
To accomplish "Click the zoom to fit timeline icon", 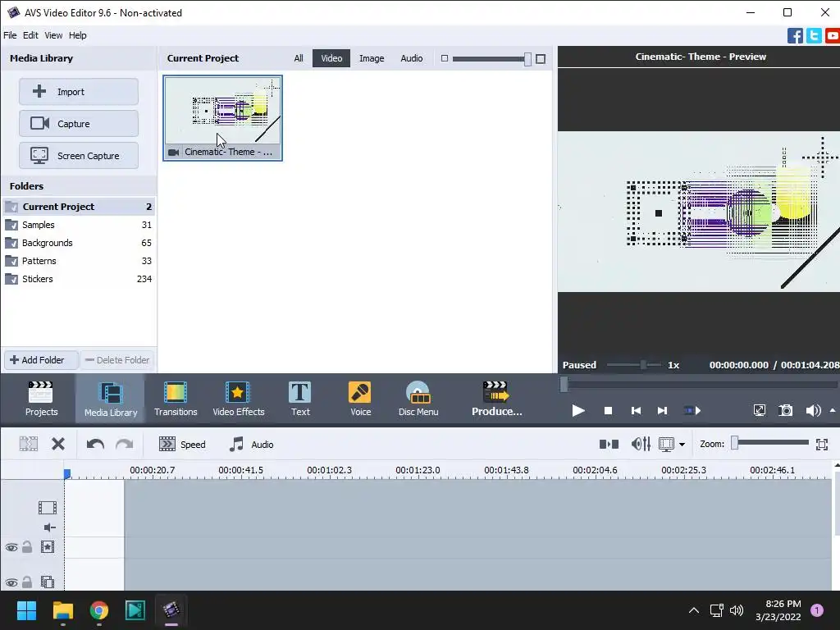I will coord(822,444).
